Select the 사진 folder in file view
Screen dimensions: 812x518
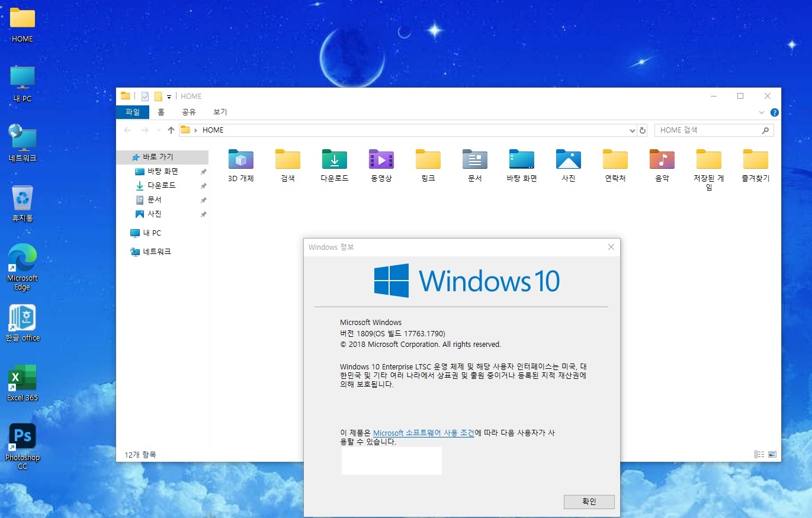(569, 166)
